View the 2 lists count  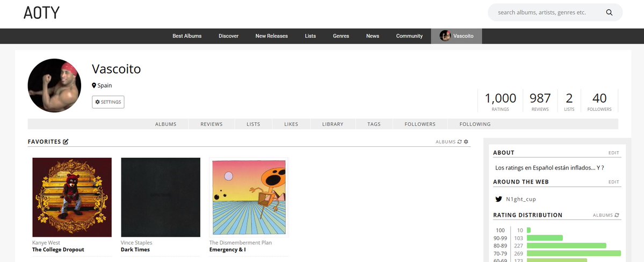click(x=569, y=101)
